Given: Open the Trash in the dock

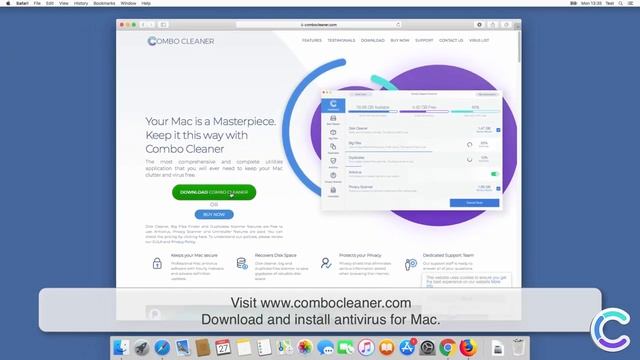Looking at the screenshot, I should coord(518,347).
